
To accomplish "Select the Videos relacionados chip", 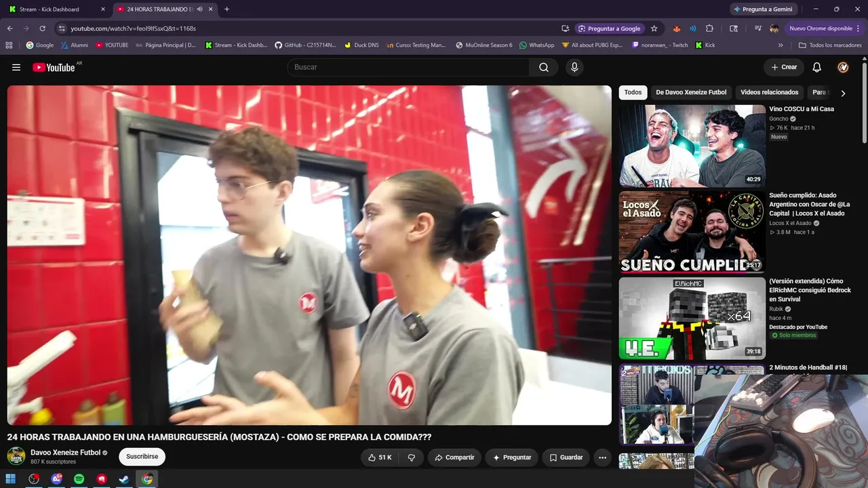I will coord(770,92).
